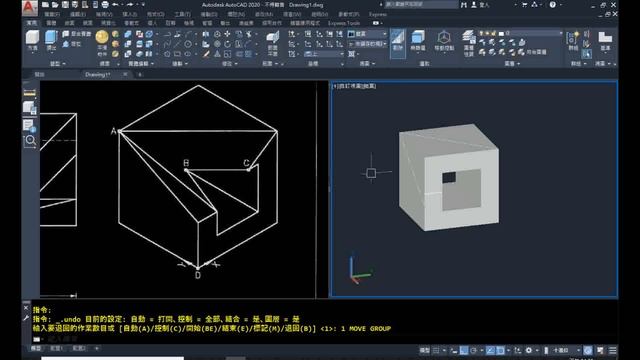The width and height of the screenshot is (640, 360).
Task: Click the search box in title bar
Action: point(421,4)
